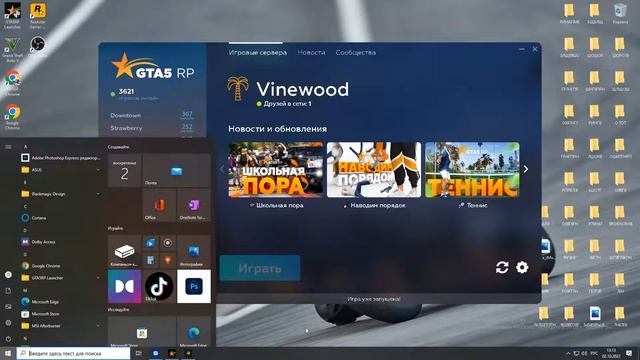Open the OBS Studio desktop shortcut
640x360 pixels.
(x=38, y=46)
